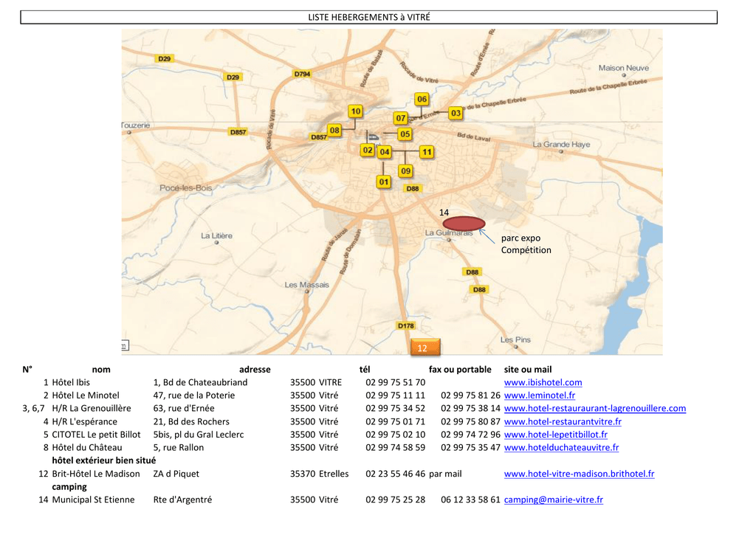Select map marker 11
756x535 pixels.
point(427,152)
